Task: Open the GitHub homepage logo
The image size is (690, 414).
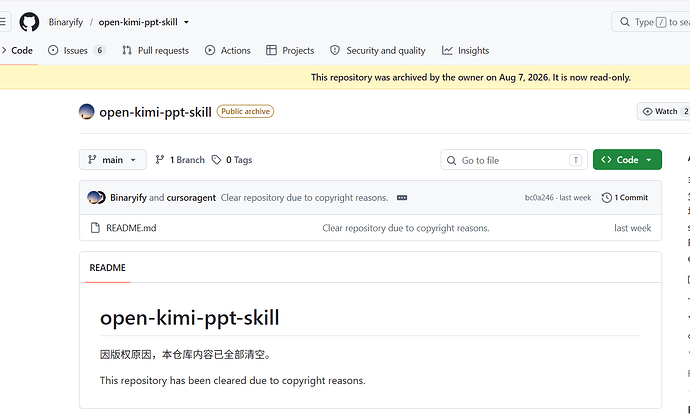Action: pos(29,22)
